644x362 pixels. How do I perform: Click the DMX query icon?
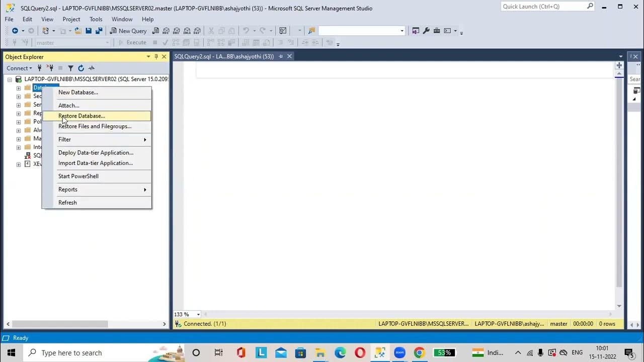[x=177, y=31]
